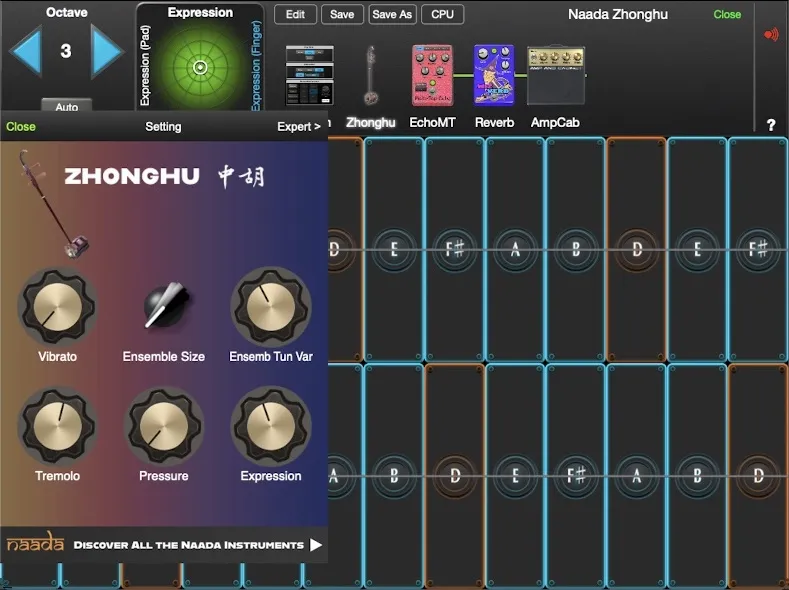The image size is (789, 590).
Task: Open the CPU button
Action: point(442,15)
